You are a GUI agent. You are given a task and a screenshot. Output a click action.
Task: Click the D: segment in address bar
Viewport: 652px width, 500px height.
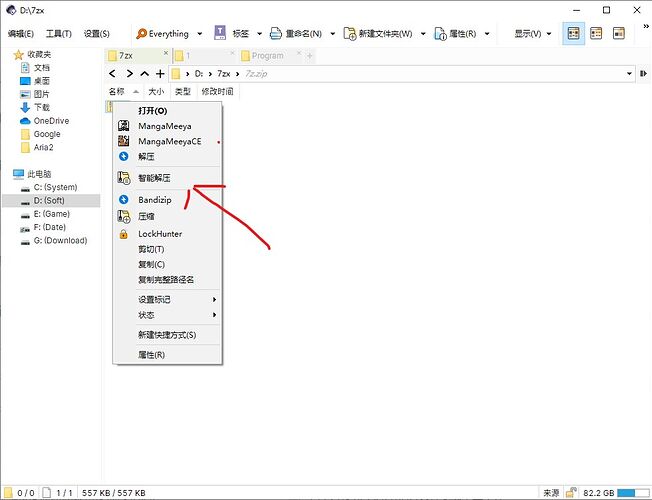click(199, 74)
